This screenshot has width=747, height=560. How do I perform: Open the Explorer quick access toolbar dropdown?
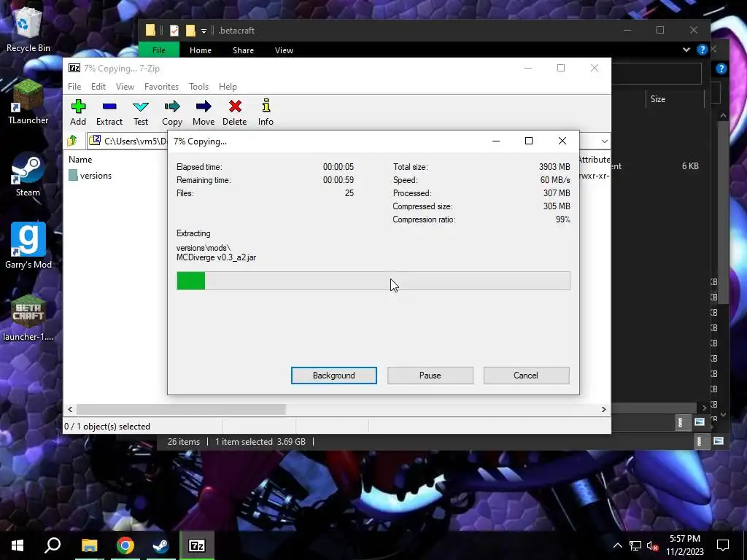(x=204, y=31)
